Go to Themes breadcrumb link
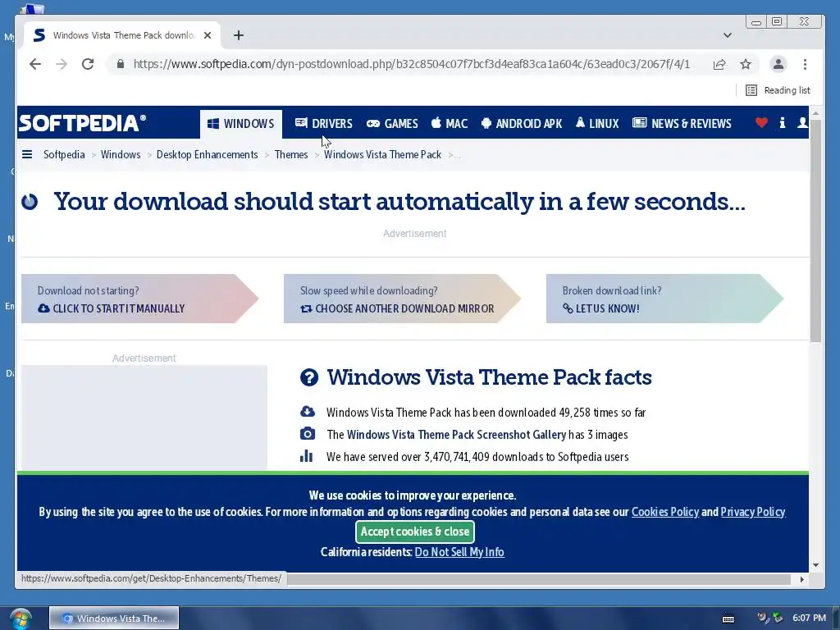Screen dimensions: 840x630 coord(291,155)
